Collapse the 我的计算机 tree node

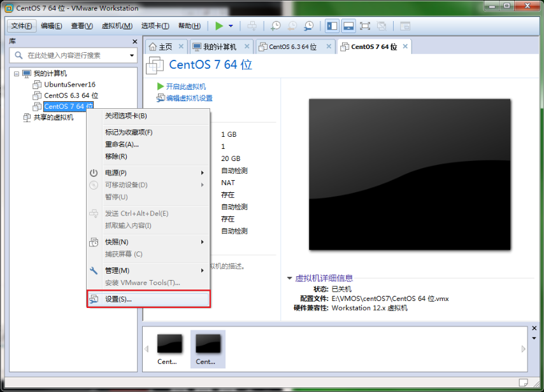coord(17,73)
